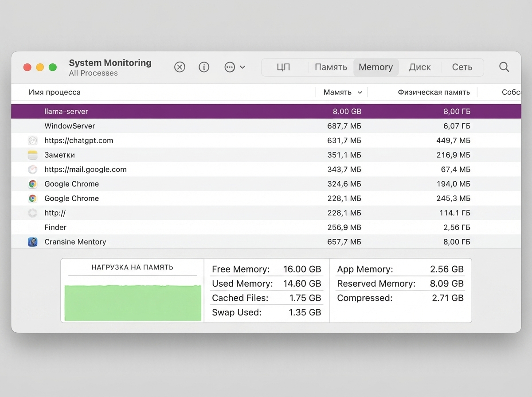This screenshot has width=532, height=397.
Task: Click the All Processes subtitle
Action: click(x=94, y=74)
